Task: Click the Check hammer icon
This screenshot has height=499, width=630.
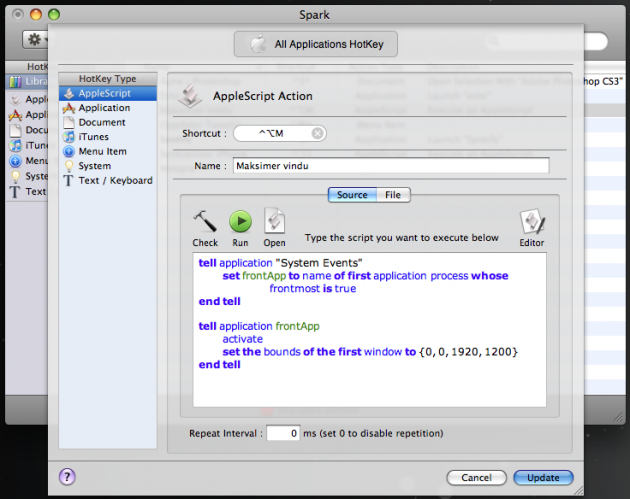Action: (x=205, y=221)
